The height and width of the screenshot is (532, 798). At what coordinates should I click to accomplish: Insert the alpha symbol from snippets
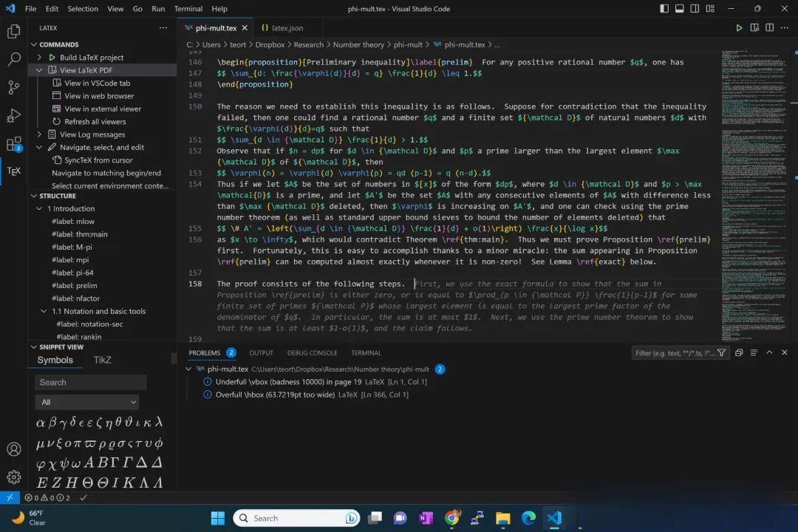[40, 423]
